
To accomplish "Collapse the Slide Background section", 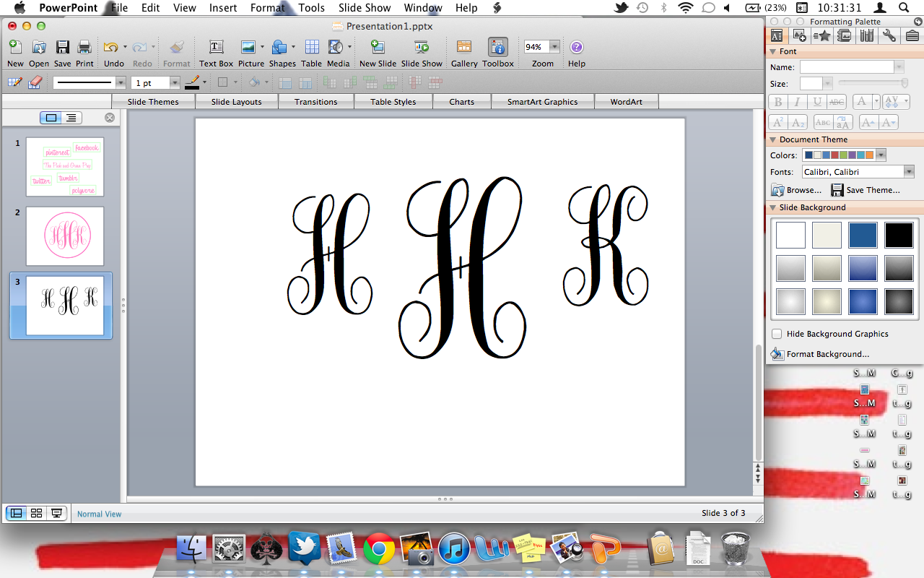I will click(774, 207).
